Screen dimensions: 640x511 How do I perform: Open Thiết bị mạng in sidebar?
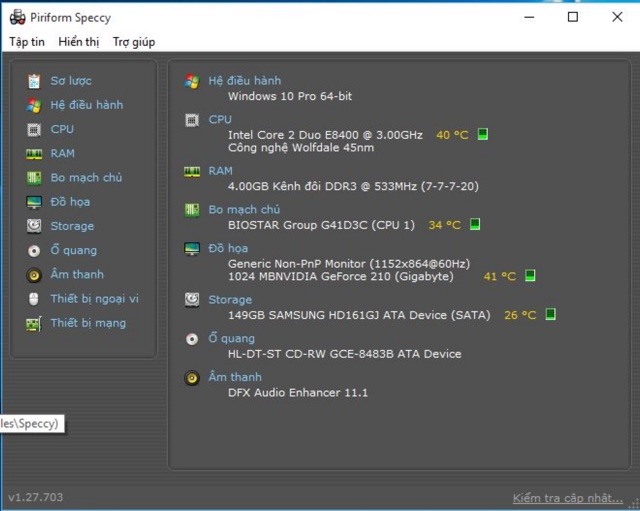point(88,323)
